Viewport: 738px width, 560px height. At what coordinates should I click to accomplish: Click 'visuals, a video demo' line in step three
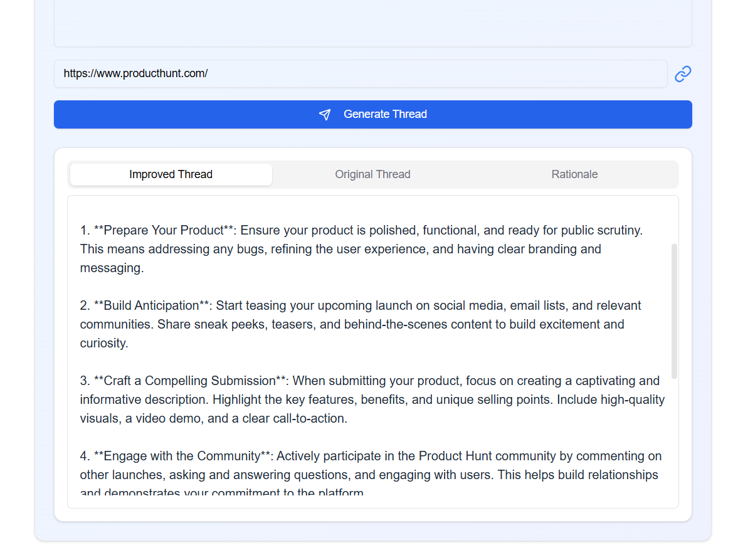pyautogui.click(x=214, y=418)
